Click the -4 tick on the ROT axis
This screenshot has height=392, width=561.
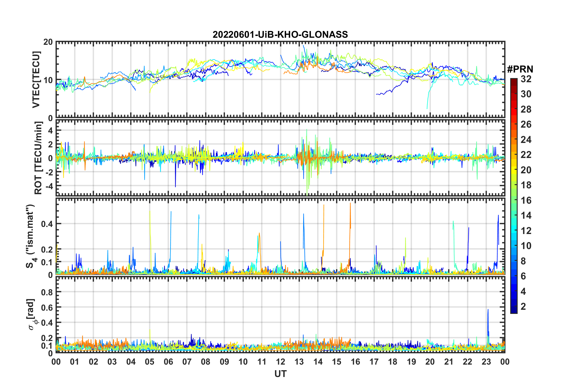[x=49, y=186]
